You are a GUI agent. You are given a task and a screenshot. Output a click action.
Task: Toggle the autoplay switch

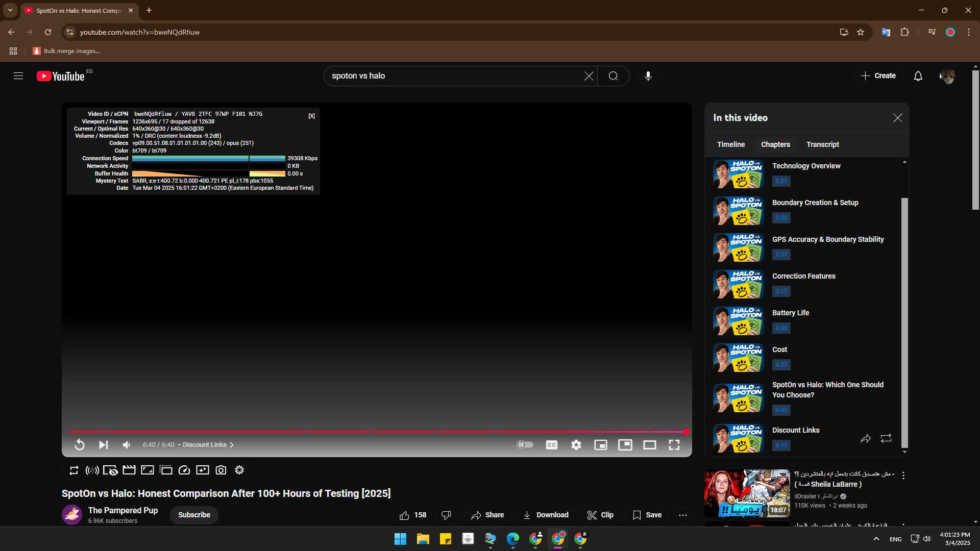525,445
